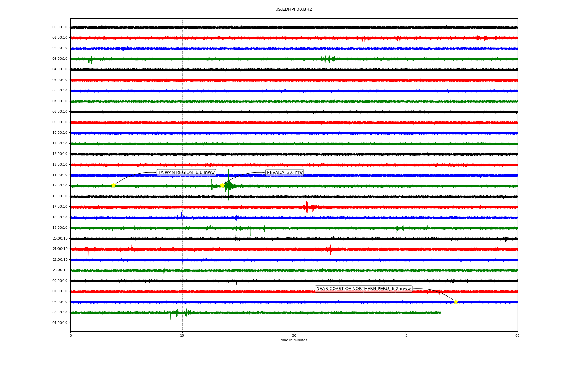Click the Northern Peru earthquake star marker
Viewport: 588px width, 368px height.
pyautogui.click(x=455, y=302)
